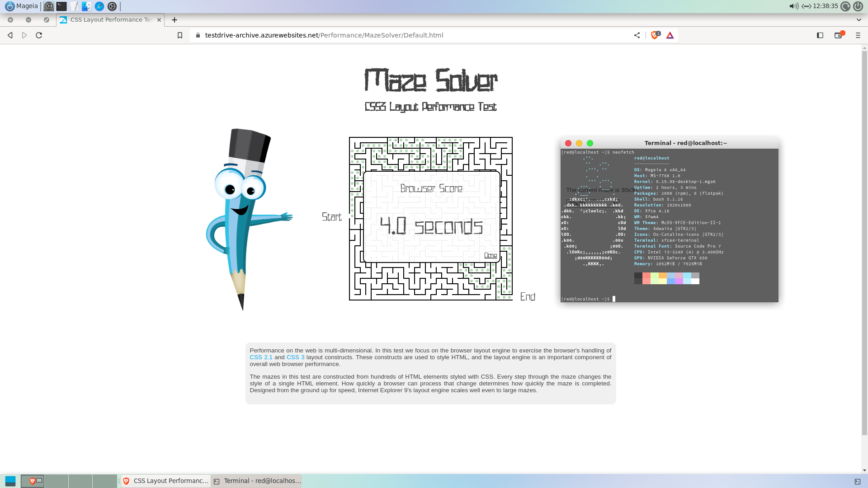This screenshot has height=488, width=868.
Task: Expand the tab search chevron
Action: pyautogui.click(x=859, y=20)
